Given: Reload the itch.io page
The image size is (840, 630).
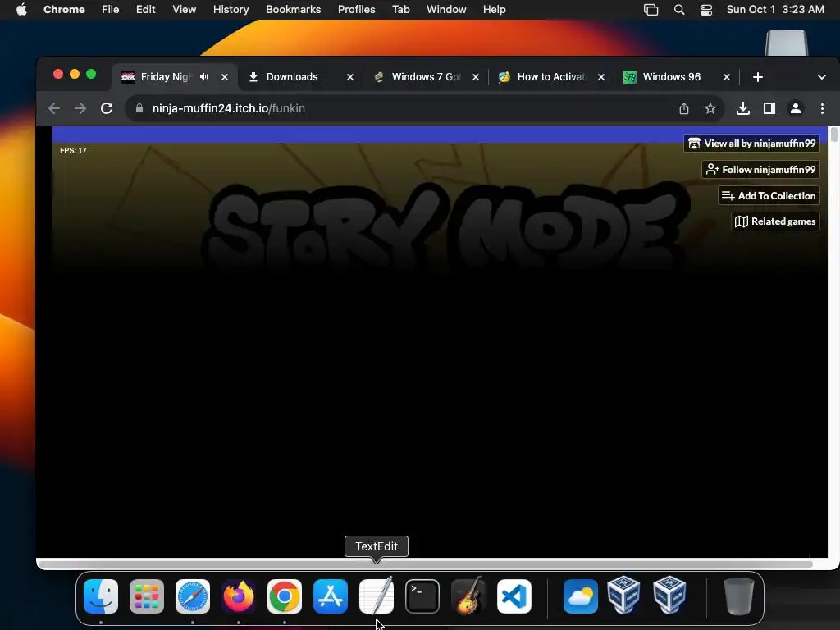Looking at the screenshot, I should [x=107, y=109].
